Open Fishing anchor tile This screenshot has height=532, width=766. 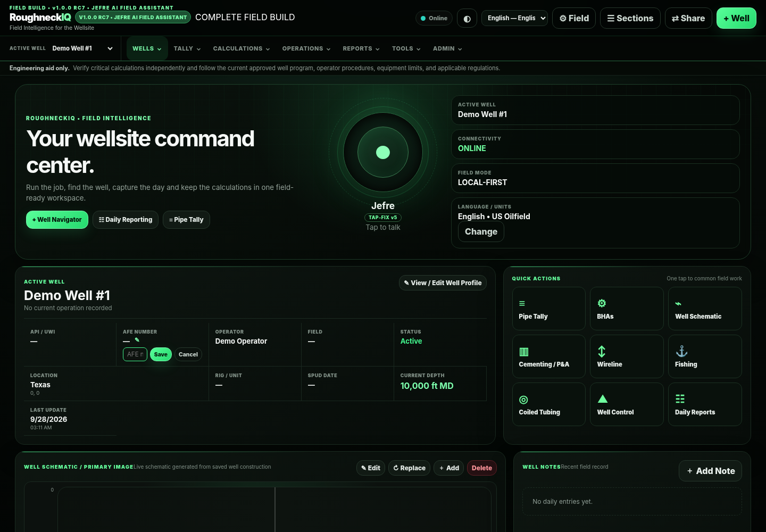point(705,356)
